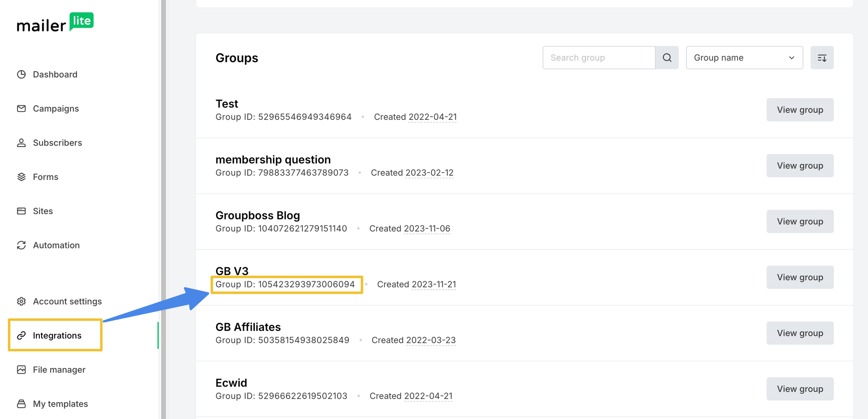Open My templates label

60,404
